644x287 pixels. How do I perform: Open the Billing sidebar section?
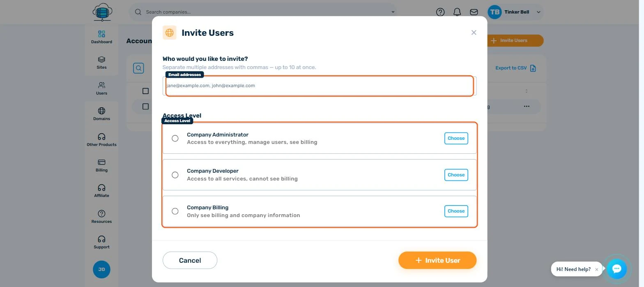click(x=101, y=165)
